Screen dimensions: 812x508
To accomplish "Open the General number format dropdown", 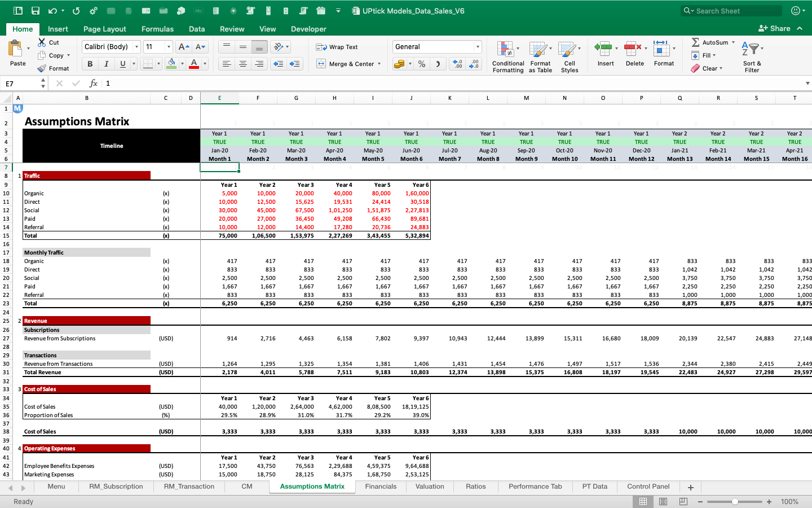I will coord(478,47).
